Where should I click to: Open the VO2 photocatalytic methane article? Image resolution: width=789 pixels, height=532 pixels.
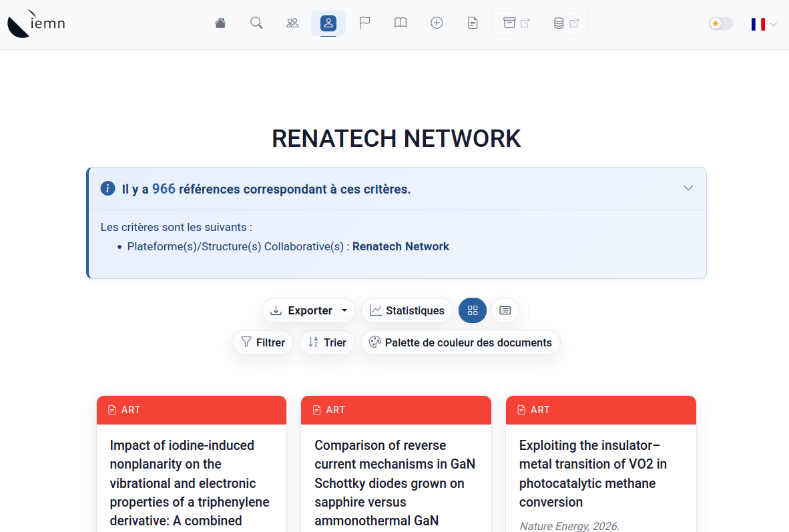[x=593, y=474]
